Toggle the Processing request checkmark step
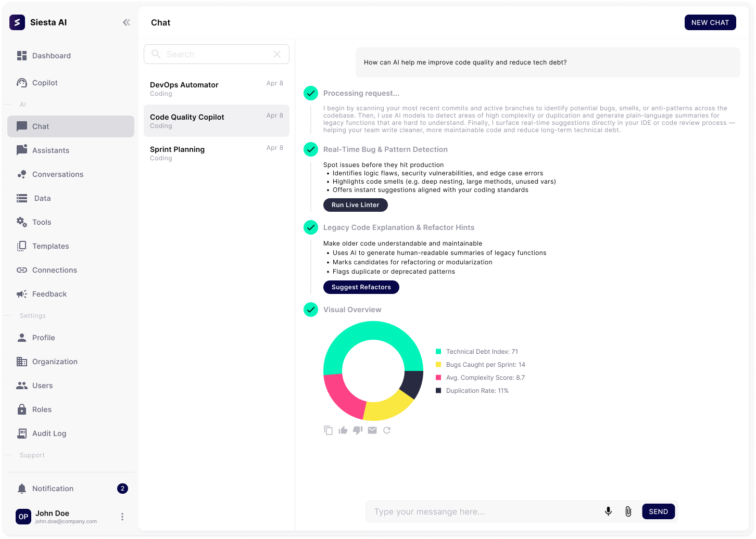Screen dimensions: 756x539 [311, 93]
